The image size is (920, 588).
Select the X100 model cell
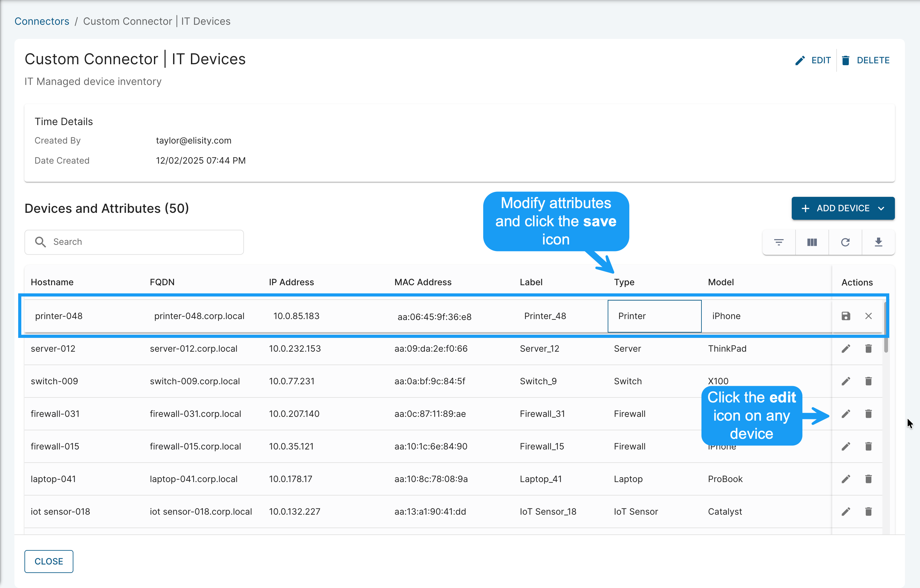pyautogui.click(x=718, y=381)
